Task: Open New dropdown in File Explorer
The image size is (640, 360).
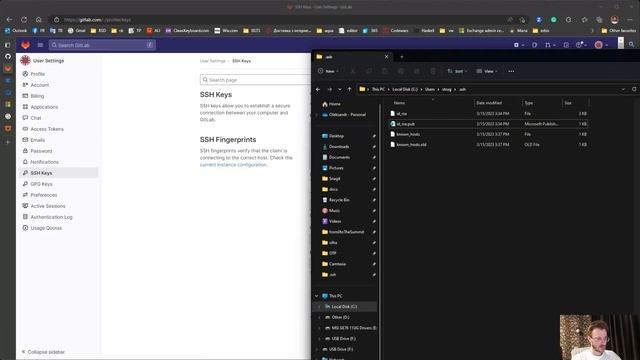Action: coord(328,71)
